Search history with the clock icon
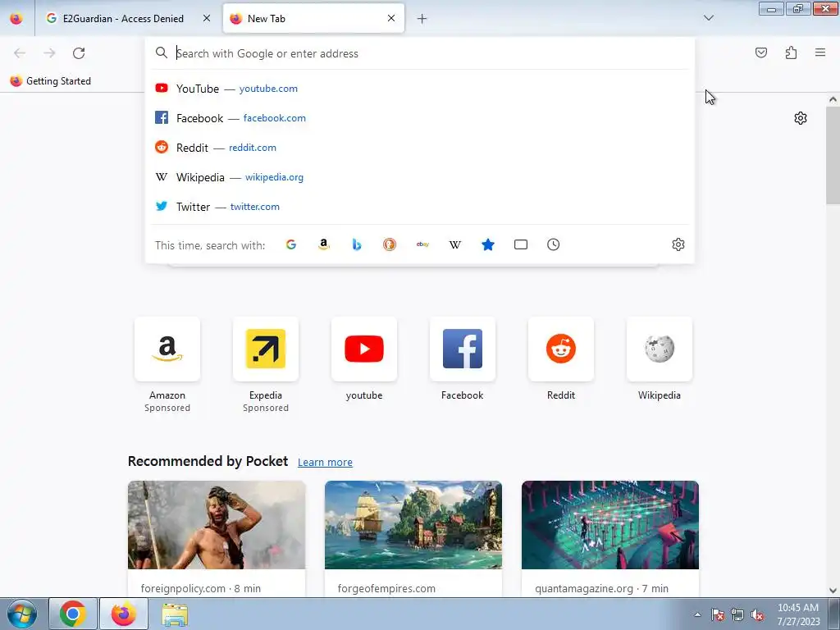Screen dimensions: 840x630 pyautogui.click(x=554, y=244)
